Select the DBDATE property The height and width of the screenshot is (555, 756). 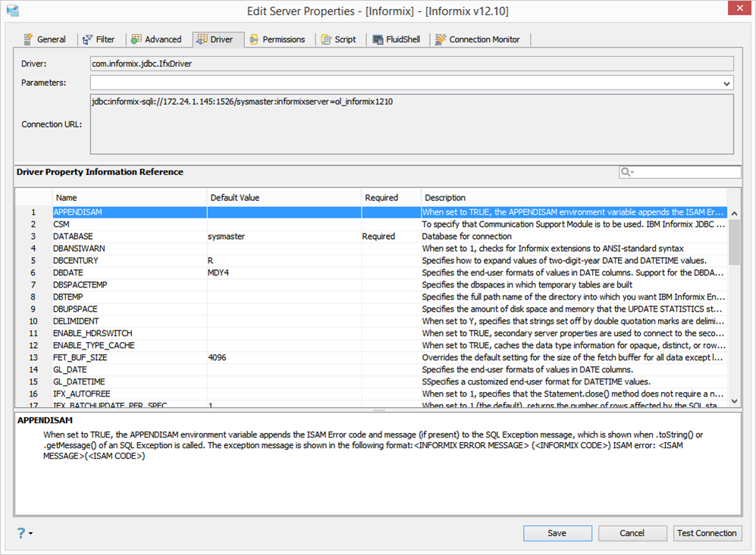[372, 272]
